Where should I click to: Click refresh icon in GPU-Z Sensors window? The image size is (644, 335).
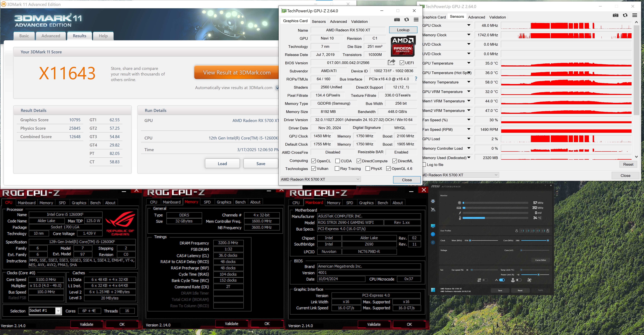(x=625, y=16)
